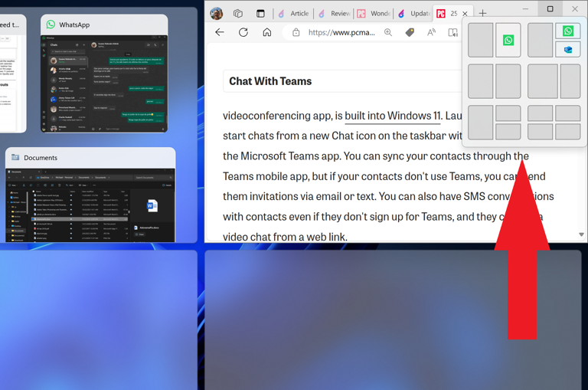588x390 pixels.
Task: Click the Edge profile avatar icon
Action: pos(217,13)
